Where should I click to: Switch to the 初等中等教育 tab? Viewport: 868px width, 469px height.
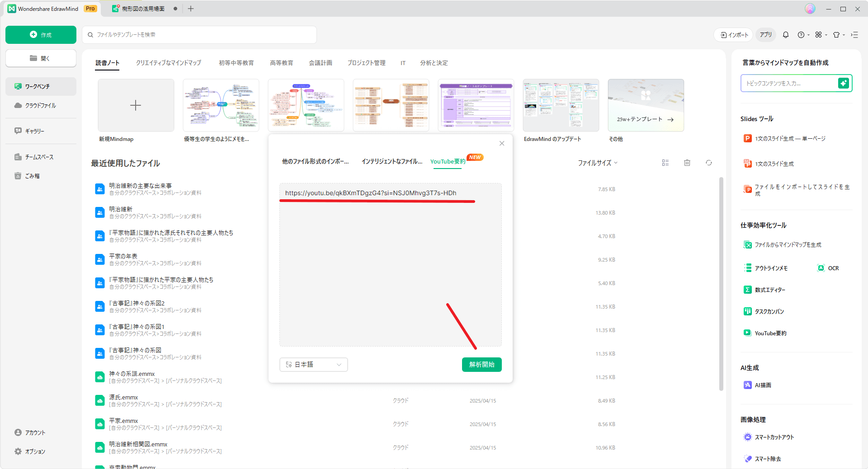236,63
